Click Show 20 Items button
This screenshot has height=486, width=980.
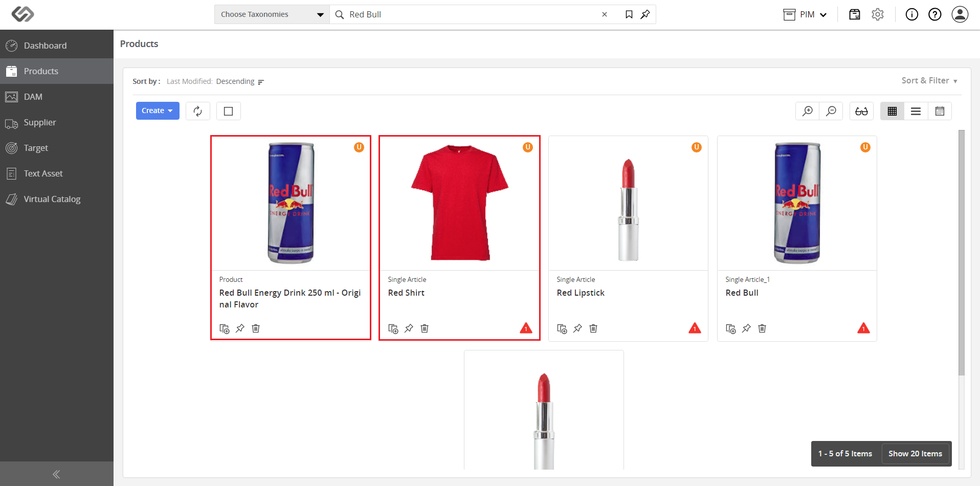(915, 454)
